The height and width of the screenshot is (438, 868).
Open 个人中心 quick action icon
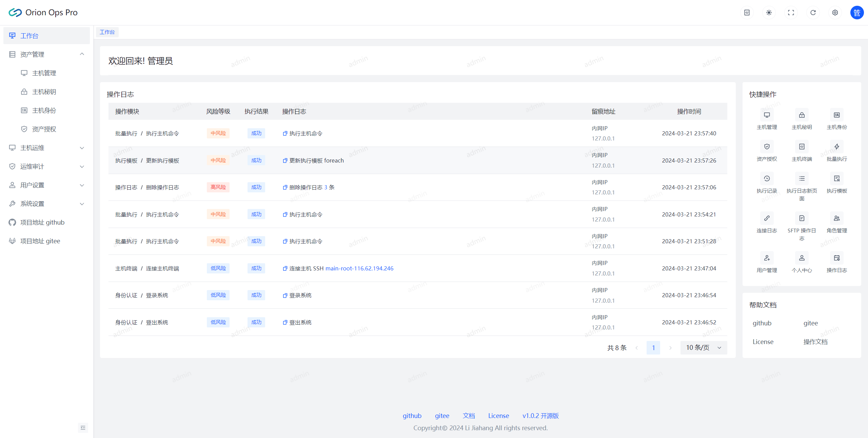[x=802, y=258]
